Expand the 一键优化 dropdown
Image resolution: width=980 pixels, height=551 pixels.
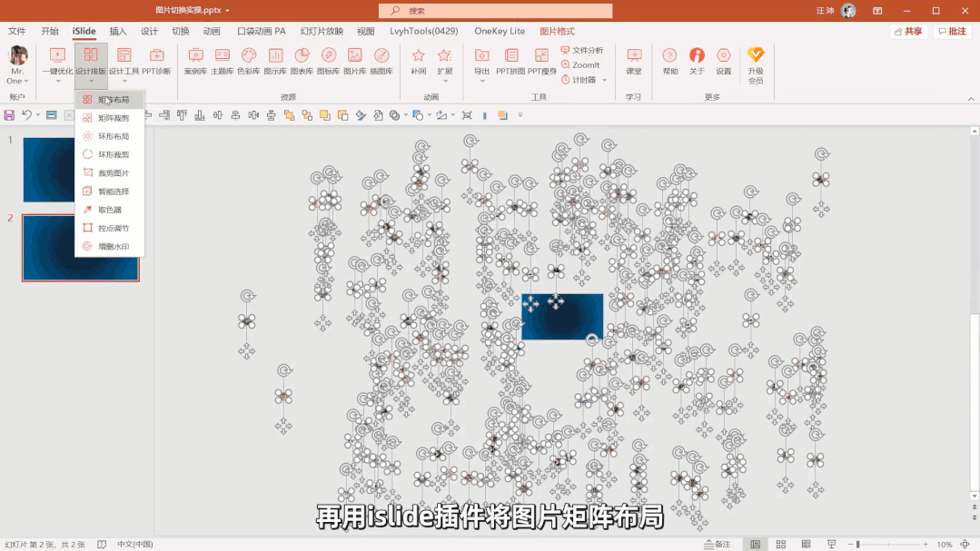pyautogui.click(x=57, y=81)
